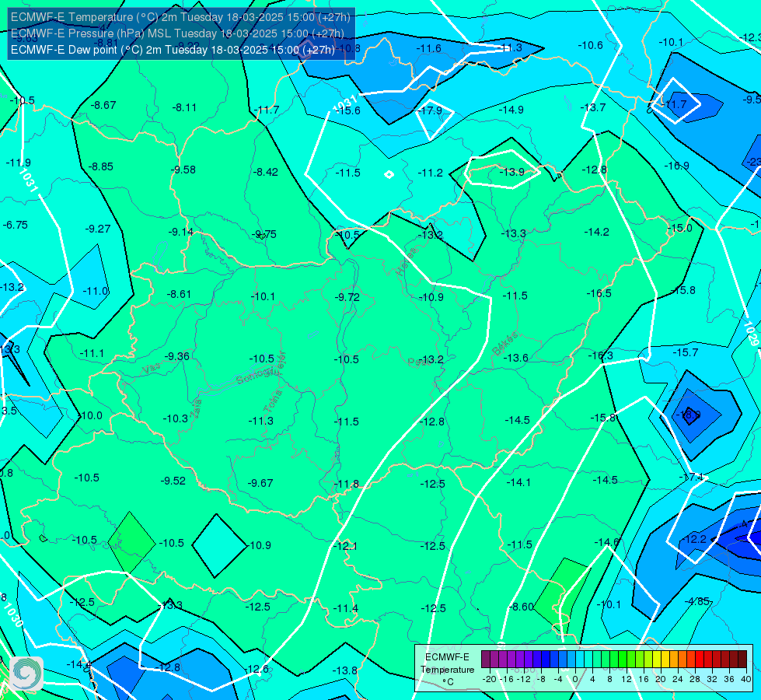Image resolution: width=761 pixels, height=700 pixels.
Task: Click the dew point value -16.3
Action: [600, 355]
